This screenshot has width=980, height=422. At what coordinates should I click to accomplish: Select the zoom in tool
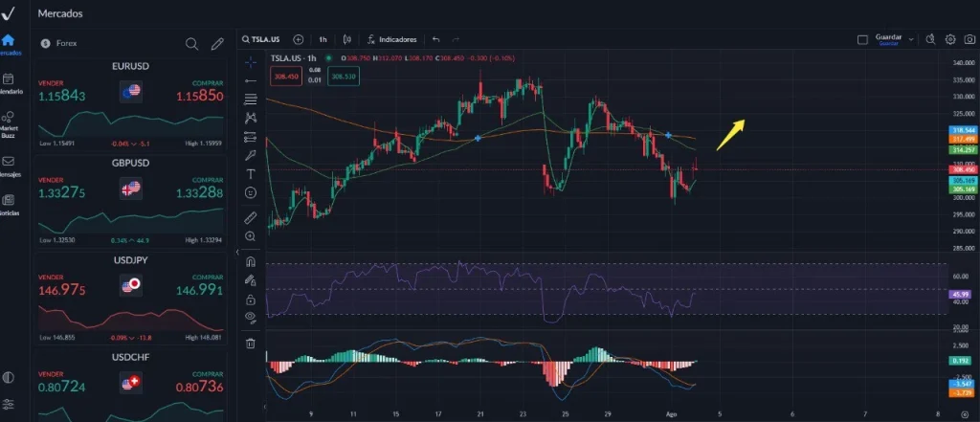251,236
